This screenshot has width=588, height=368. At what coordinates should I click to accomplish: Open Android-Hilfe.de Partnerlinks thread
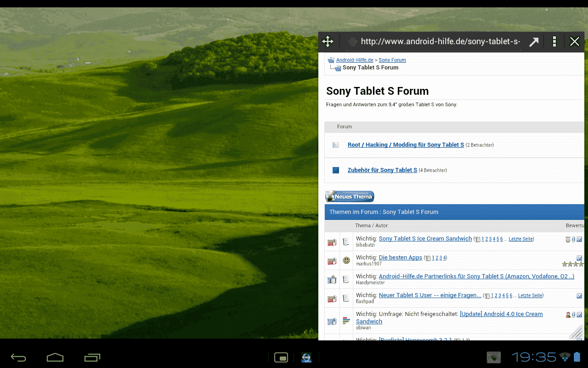[476, 276]
